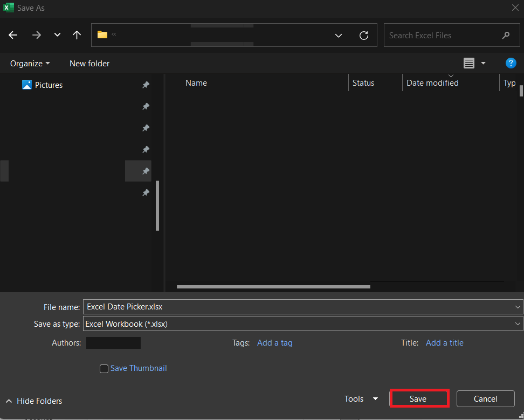Click the navigation pane vertical scrollbar
The height and width of the screenshot is (420, 524).
pyautogui.click(x=157, y=205)
